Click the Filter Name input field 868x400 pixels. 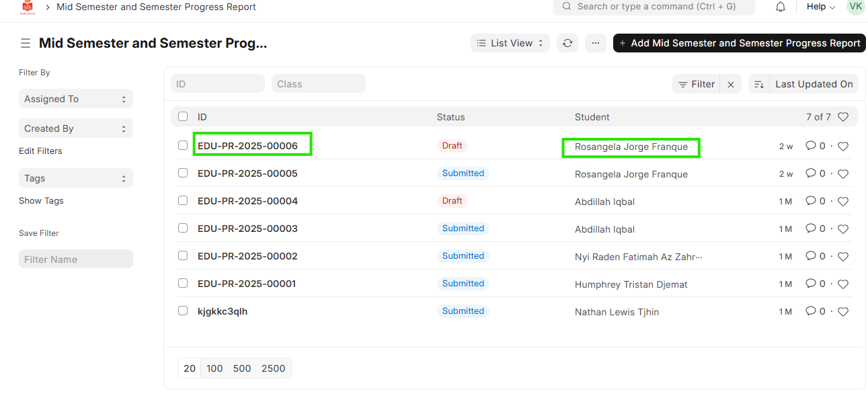75,259
